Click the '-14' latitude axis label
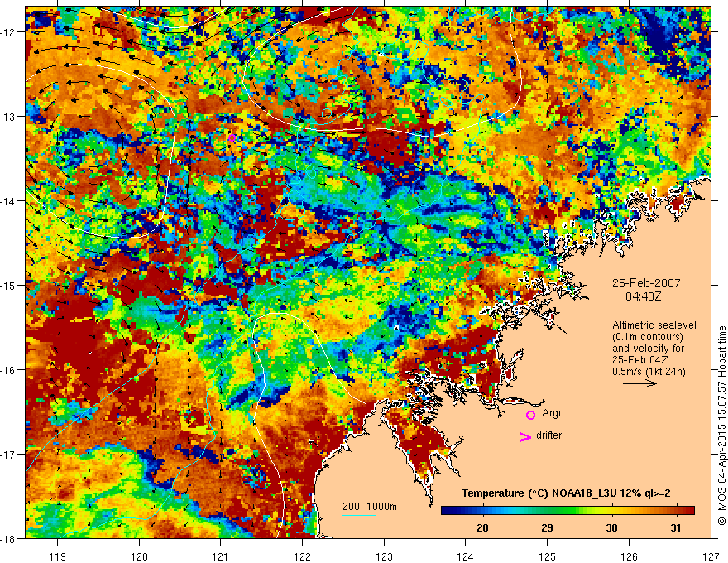The width and height of the screenshot is (728, 563). coord(8,201)
